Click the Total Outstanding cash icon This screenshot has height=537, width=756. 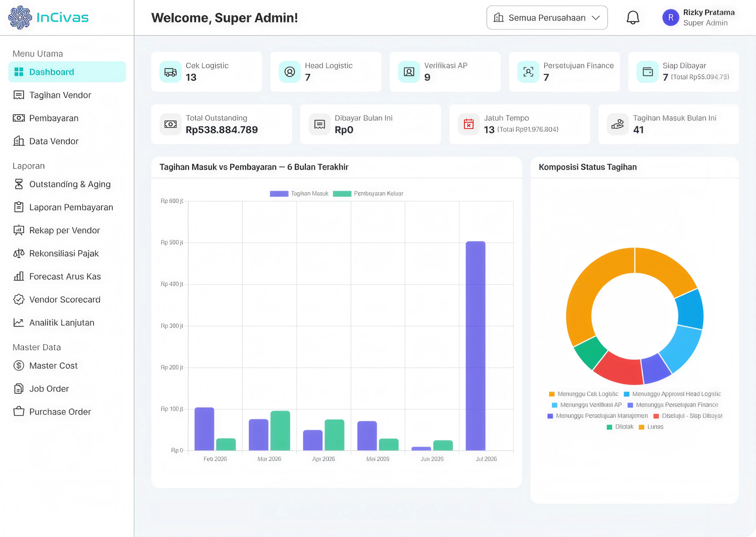click(170, 124)
